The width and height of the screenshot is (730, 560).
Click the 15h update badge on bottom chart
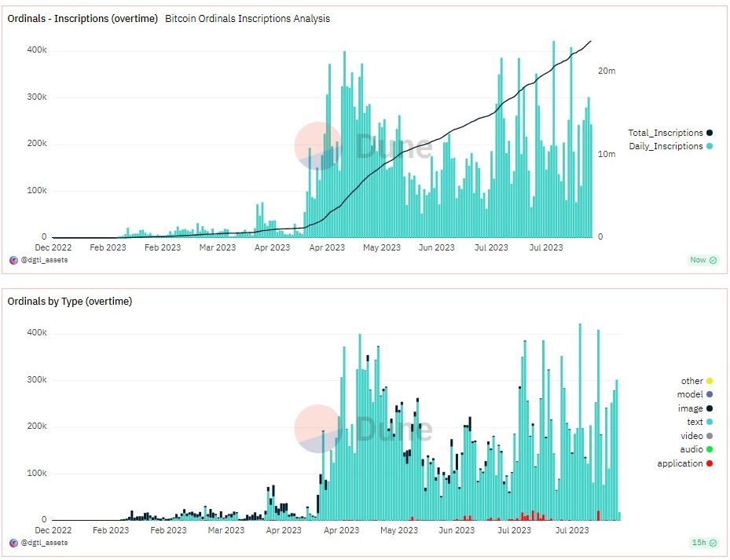click(x=705, y=543)
